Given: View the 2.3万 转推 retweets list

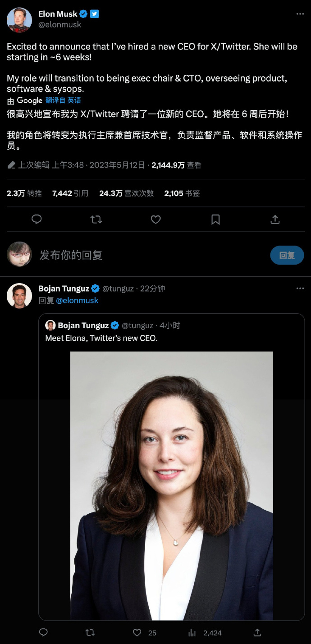Looking at the screenshot, I should point(24,193).
